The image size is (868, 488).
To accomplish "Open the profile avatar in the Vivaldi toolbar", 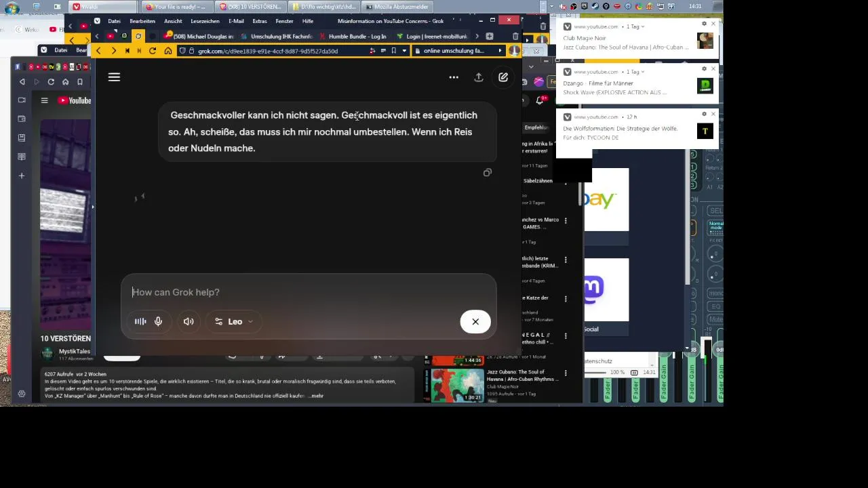I will tap(515, 51).
